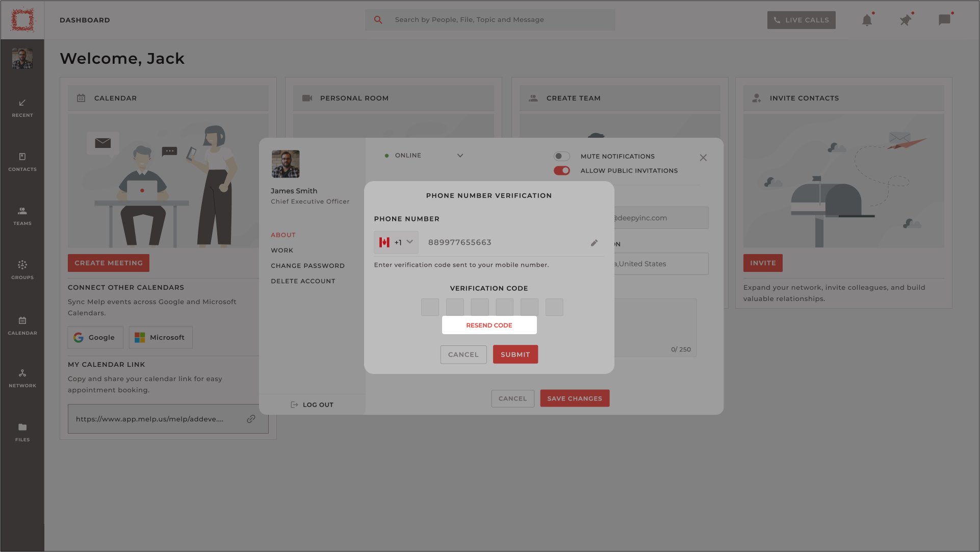Open the Contacts section
Viewport: 980px width, 552px height.
coord(22,162)
